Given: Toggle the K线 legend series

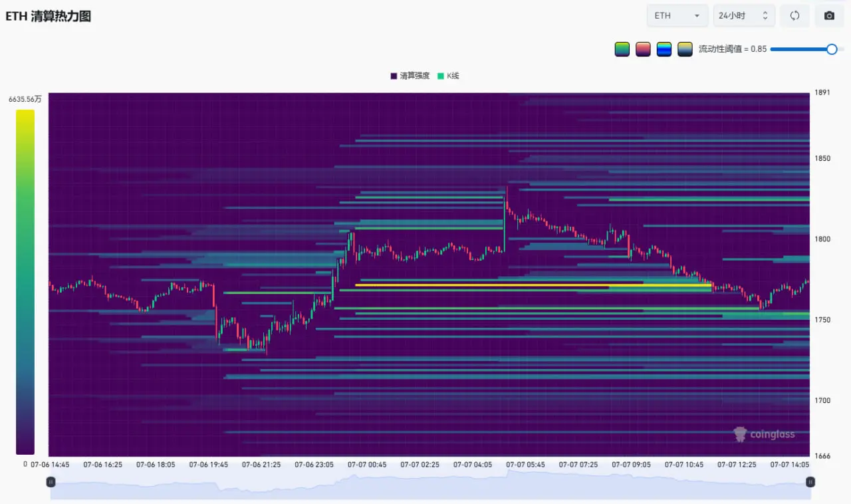Looking at the screenshot, I should pos(448,76).
